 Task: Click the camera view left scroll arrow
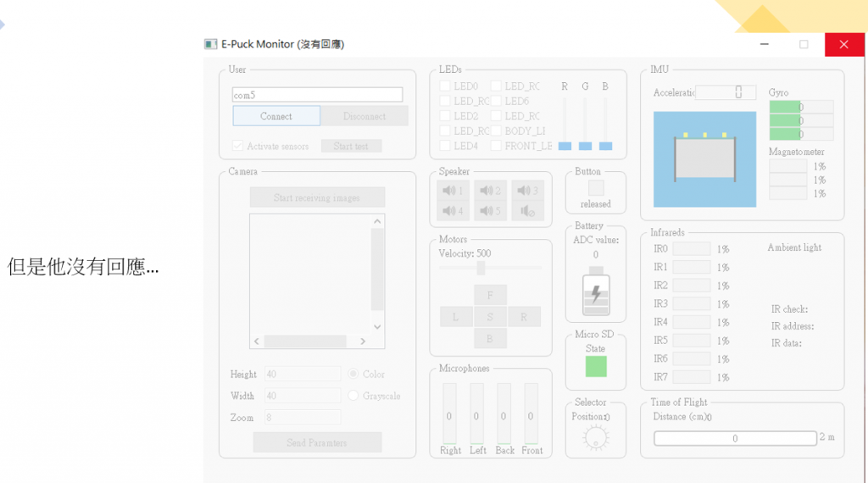coord(256,341)
